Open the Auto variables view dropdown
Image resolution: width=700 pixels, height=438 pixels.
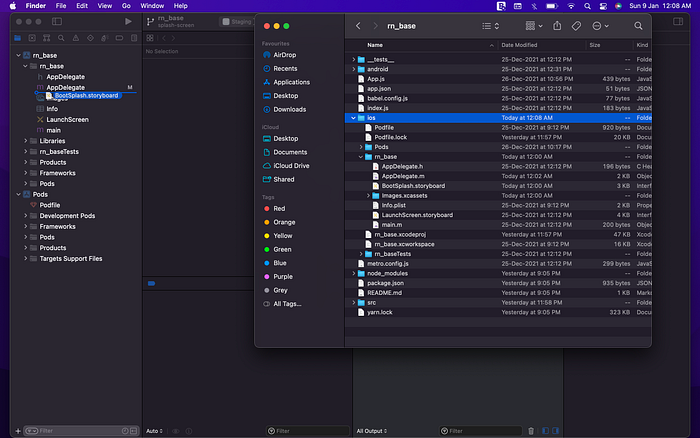tap(154, 431)
